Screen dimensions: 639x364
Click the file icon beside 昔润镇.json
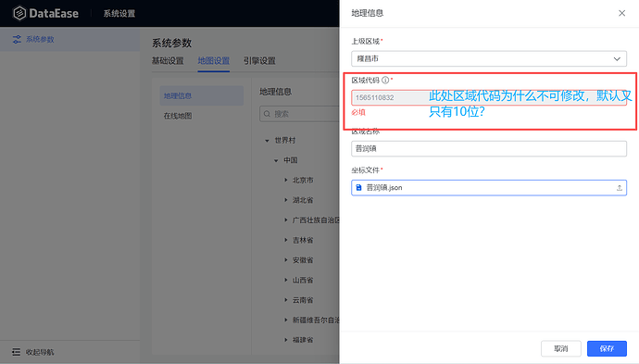pyautogui.click(x=358, y=187)
